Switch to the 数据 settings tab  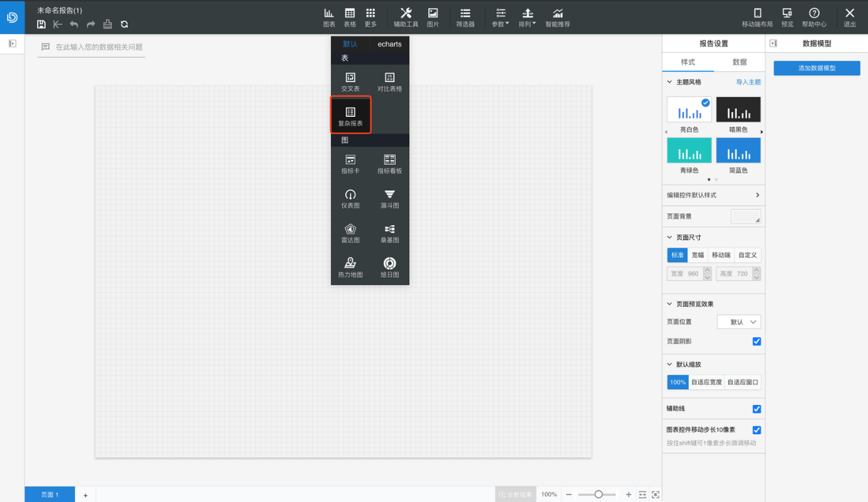coord(739,62)
